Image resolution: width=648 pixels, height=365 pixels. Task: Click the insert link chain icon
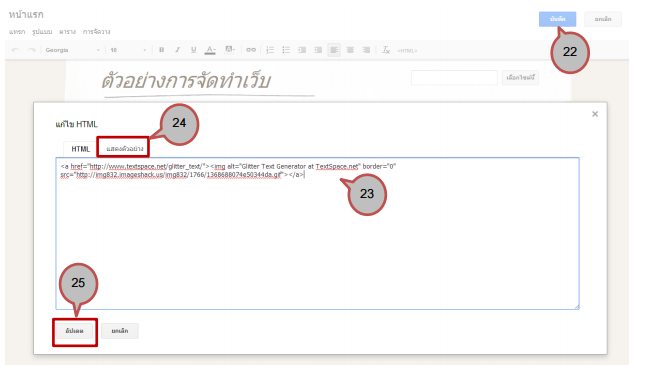coord(251,50)
